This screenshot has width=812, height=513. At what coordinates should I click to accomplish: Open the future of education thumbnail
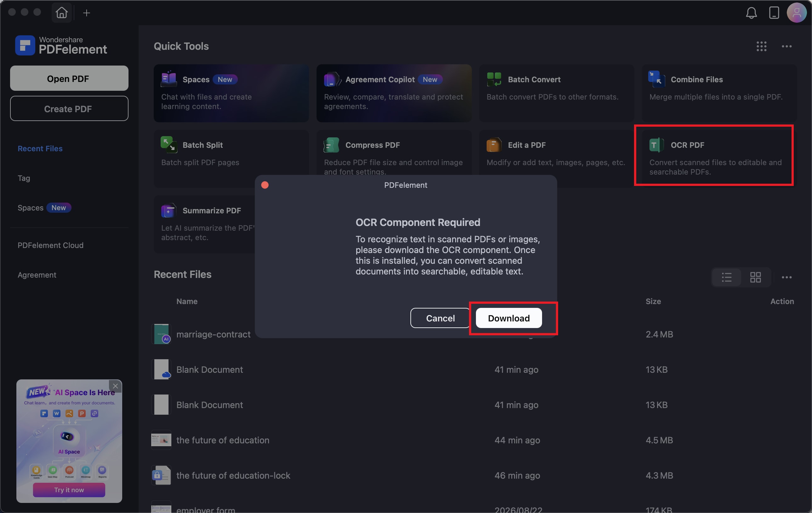tap(161, 440)
